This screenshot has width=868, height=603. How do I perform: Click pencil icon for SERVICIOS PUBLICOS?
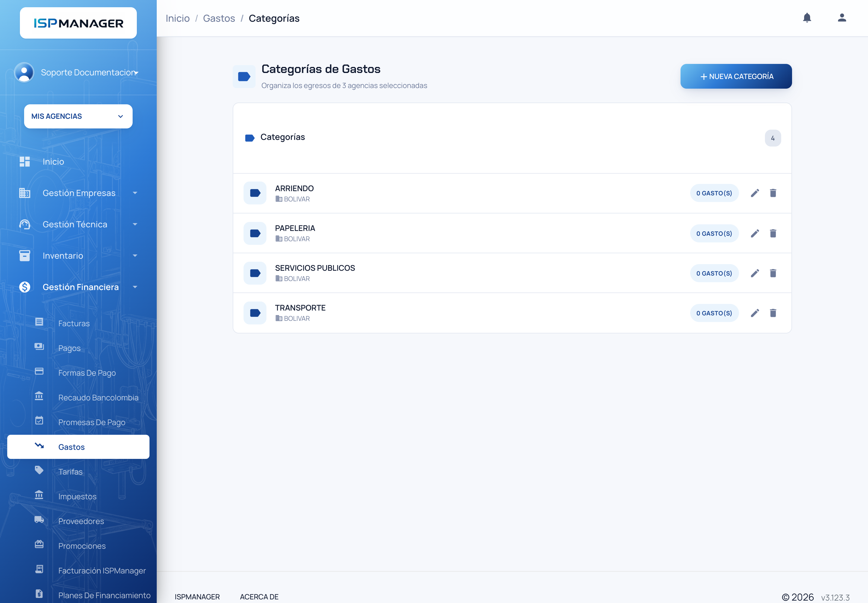(x=755, y=273)
